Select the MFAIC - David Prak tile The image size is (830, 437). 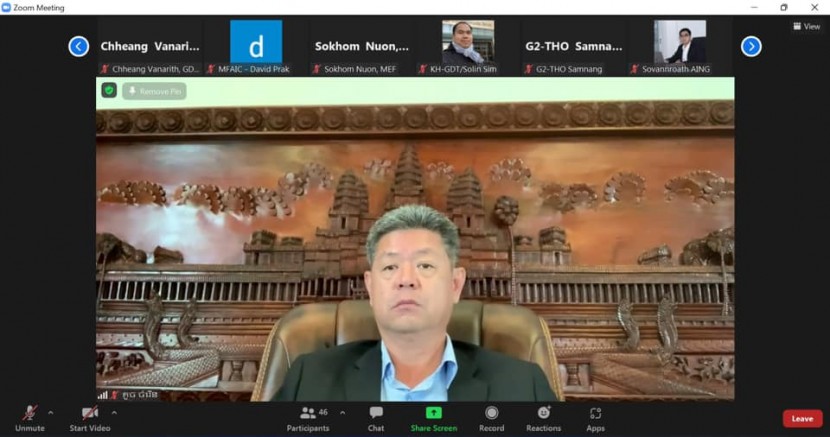(256, 45)
